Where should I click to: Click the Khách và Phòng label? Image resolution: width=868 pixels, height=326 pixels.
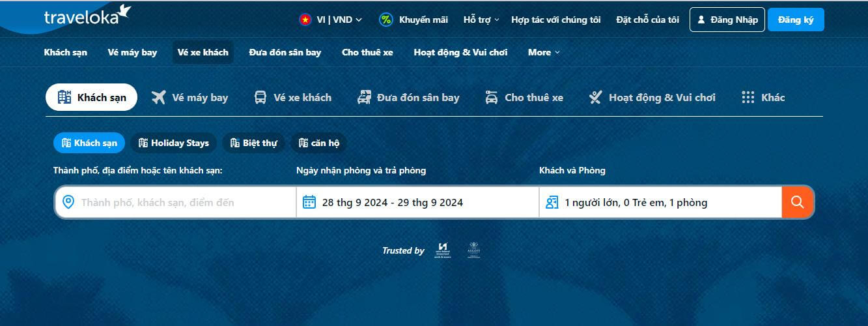click(x=572, y=170)
